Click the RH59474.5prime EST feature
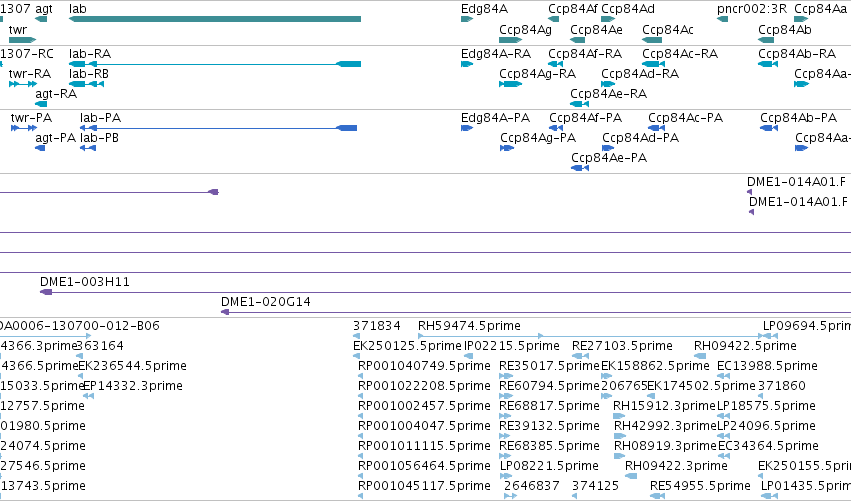This screenshot has height=501, width=851. (x=481, y=337)
